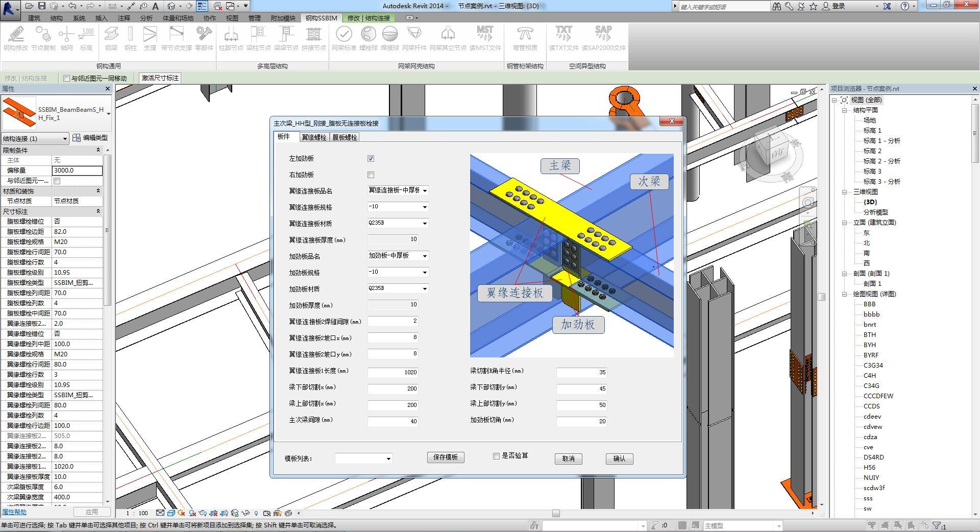This screenshot has width=980, height=532.
Task: Switch to the 翼缘螺栓 tab
Action: [313, 137]
